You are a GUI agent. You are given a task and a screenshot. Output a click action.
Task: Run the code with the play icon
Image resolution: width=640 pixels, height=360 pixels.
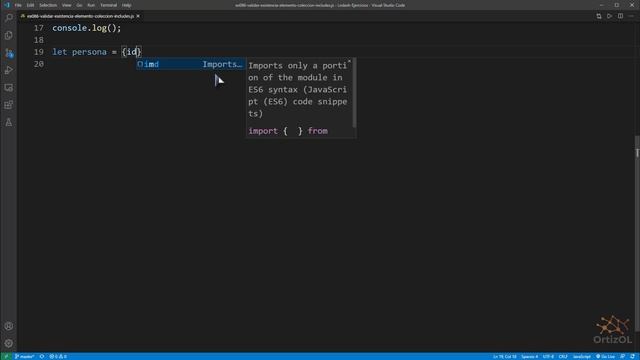point(609,16)
